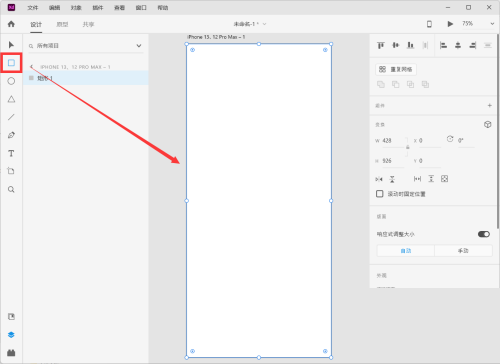Select the Line tool
500x364 pixels.
pyautogui.click(x=11, y=117)
